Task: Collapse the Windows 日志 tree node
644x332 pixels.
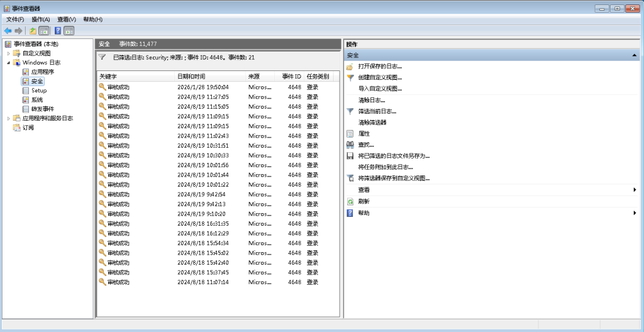Action: pyautogui.click(x=9, y=63)
